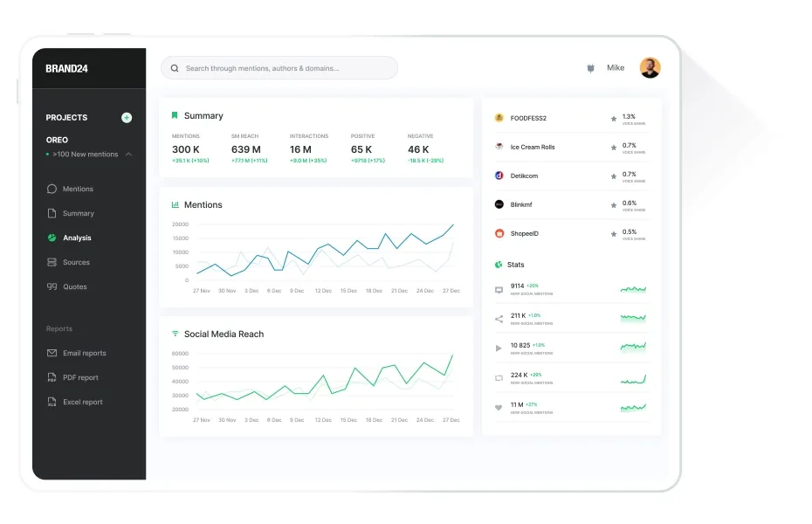The height and width of the screenshot is (524, 812).
Task: Open Mike's profile avatar
Action: 650,68
